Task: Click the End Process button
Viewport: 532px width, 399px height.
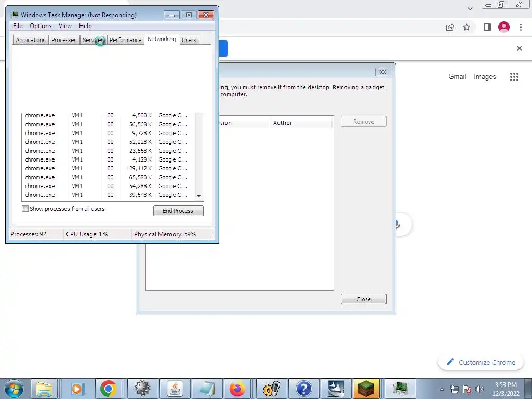Action: point(178,211)
